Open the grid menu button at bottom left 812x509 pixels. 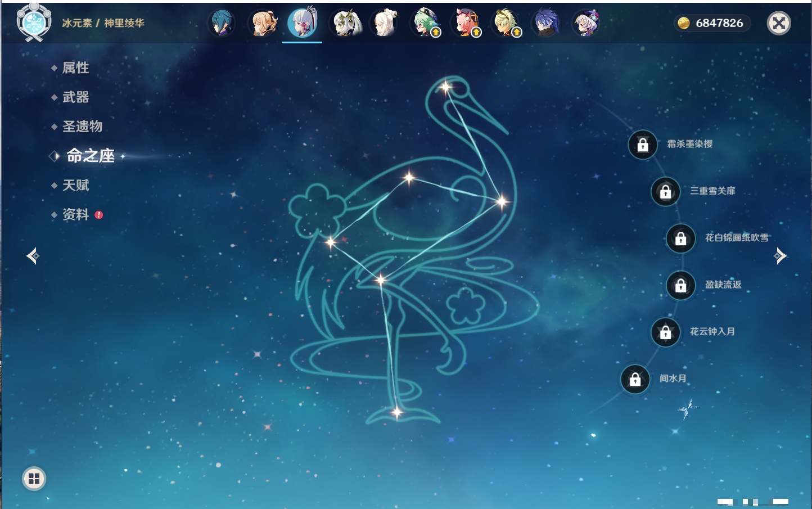34,479
